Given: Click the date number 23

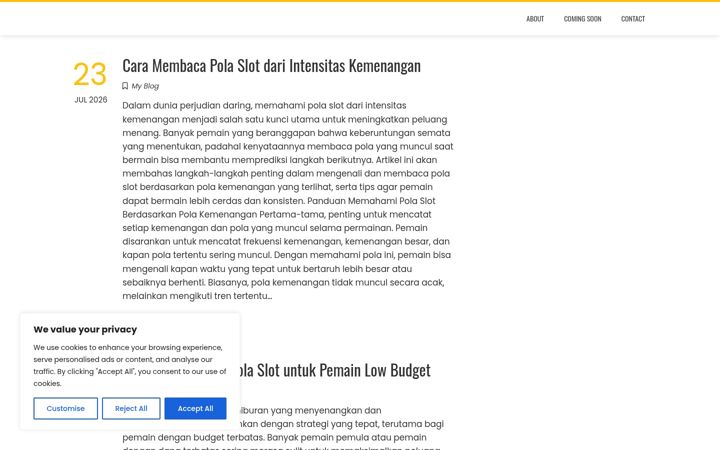Looking at the screenshot, I should click(90, 74).
